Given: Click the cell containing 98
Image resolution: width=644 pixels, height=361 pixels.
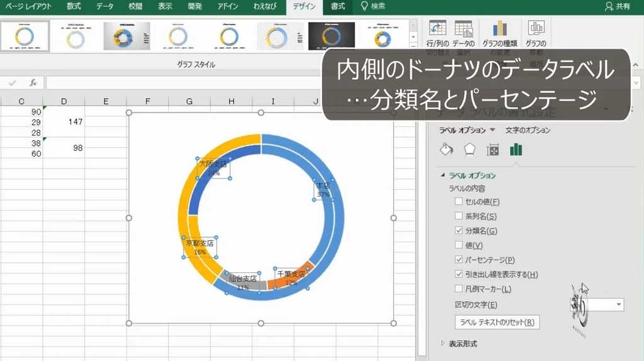Looking at the screenshot, I should tap(64, 148).
